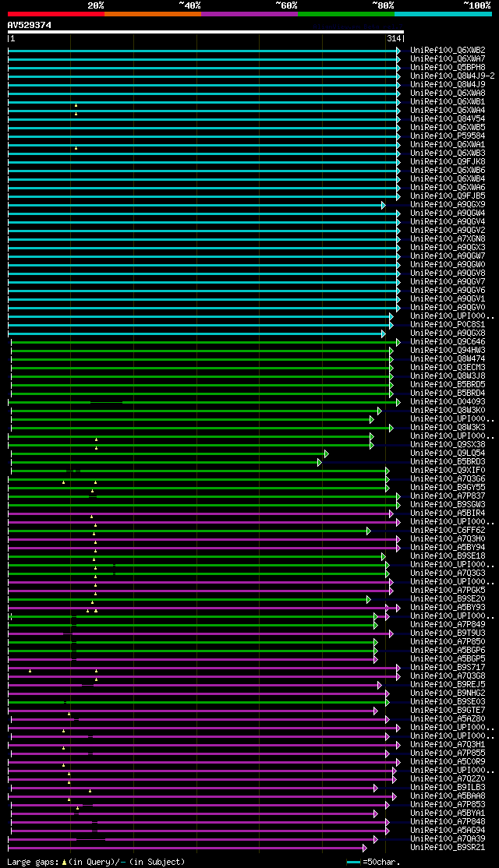
Task: Open the UniRef100_Q6XWB2 hit
Action: (x=448, y=50)
